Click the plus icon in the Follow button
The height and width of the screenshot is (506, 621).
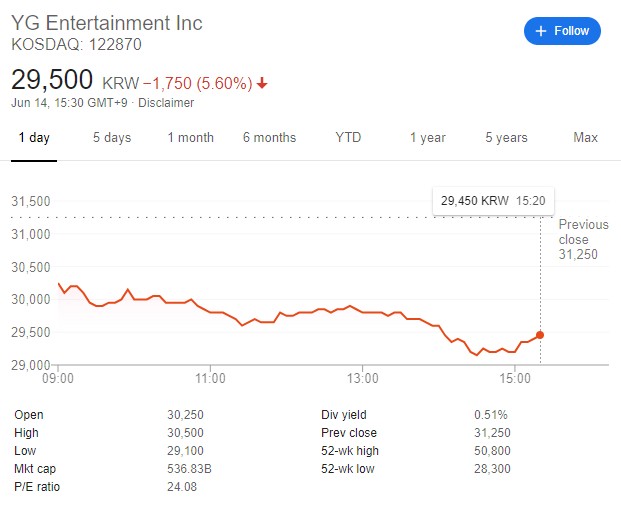click(541, 31)
